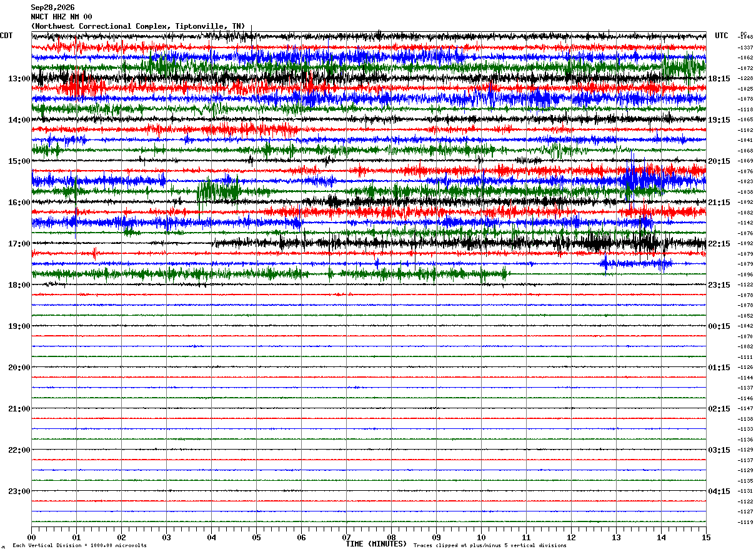This screenshot has width=756, height=554.
Task: Click the 17:00 CDT time label
Action: click(x=19, y=244)
